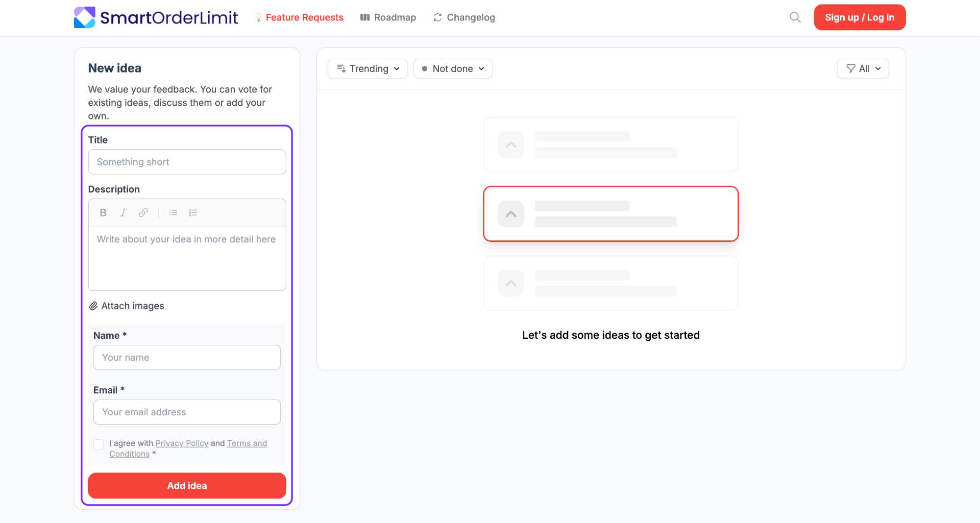The image size is (980, 523).
Task: Open the Privacy Policy link
Action: tap(182, 443)
